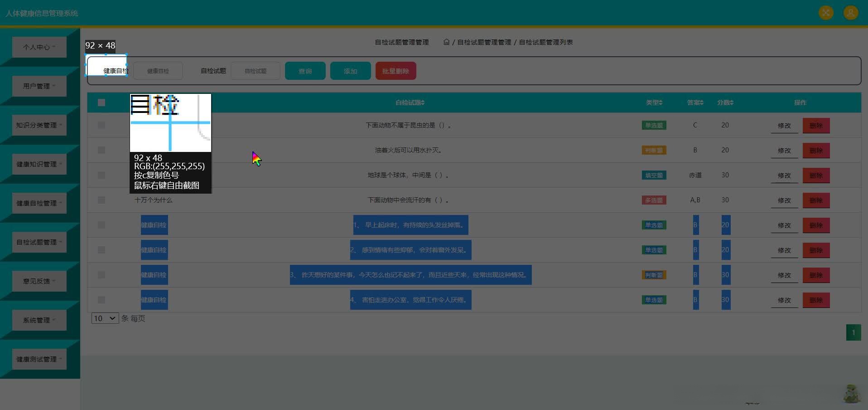This screenshot has height=410, width=868.
Task: Open the 意见反馈 sidebar menu
Action: coord(39,281)
